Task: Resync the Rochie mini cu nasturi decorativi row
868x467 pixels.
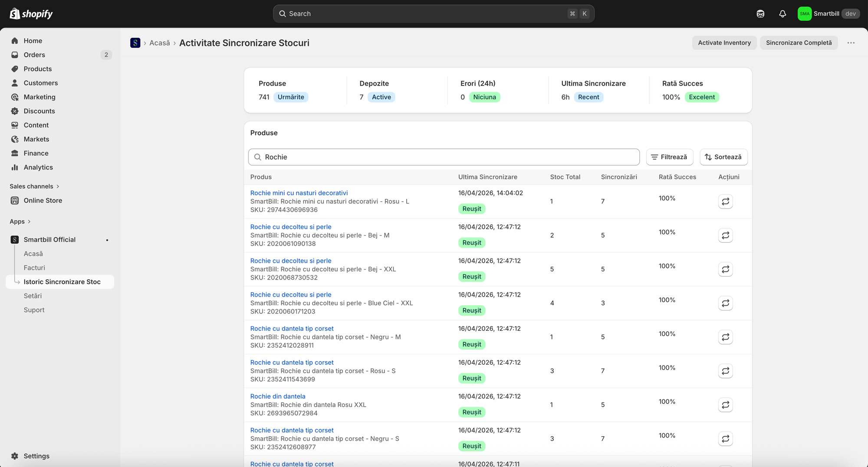Action: coord(725,202)
